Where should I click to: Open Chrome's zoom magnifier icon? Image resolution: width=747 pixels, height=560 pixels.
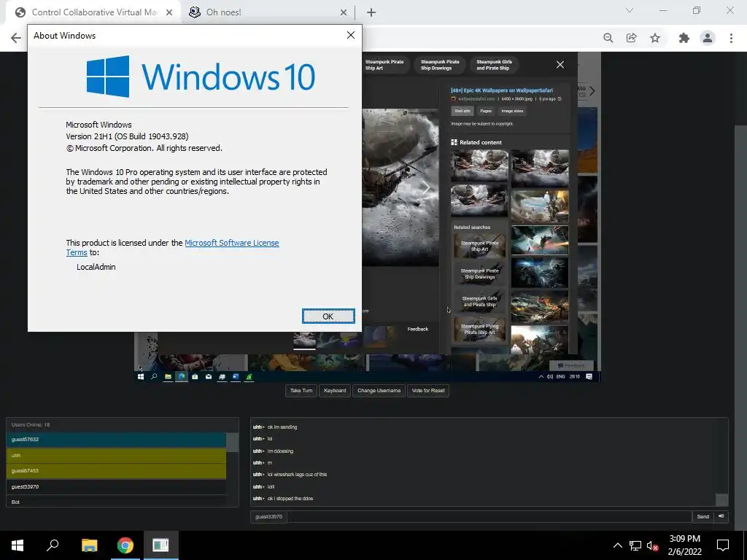(x=608, y=38)
